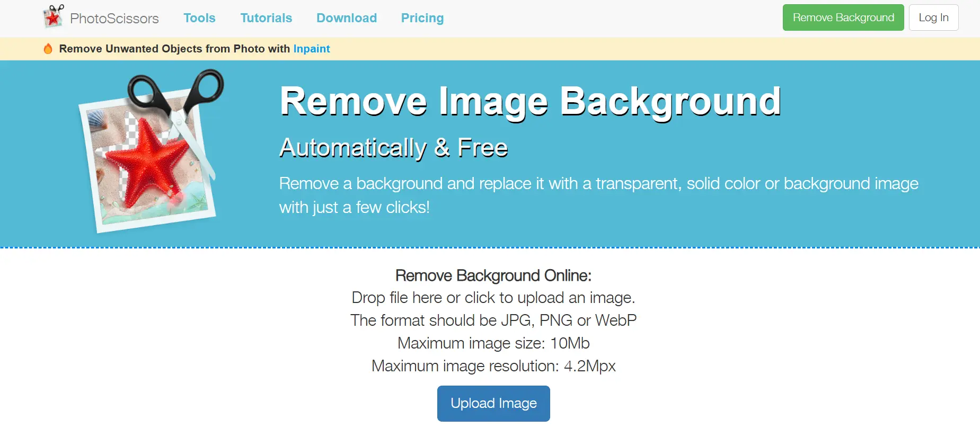Open the Tutorials page
Viewport: 980px width, 428px height.
[x=266, y=18]
